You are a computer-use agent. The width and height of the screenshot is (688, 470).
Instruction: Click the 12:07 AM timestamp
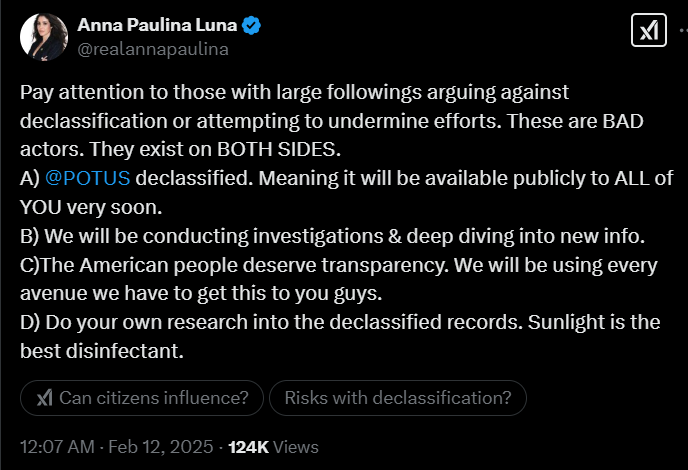tap(55, 446)
